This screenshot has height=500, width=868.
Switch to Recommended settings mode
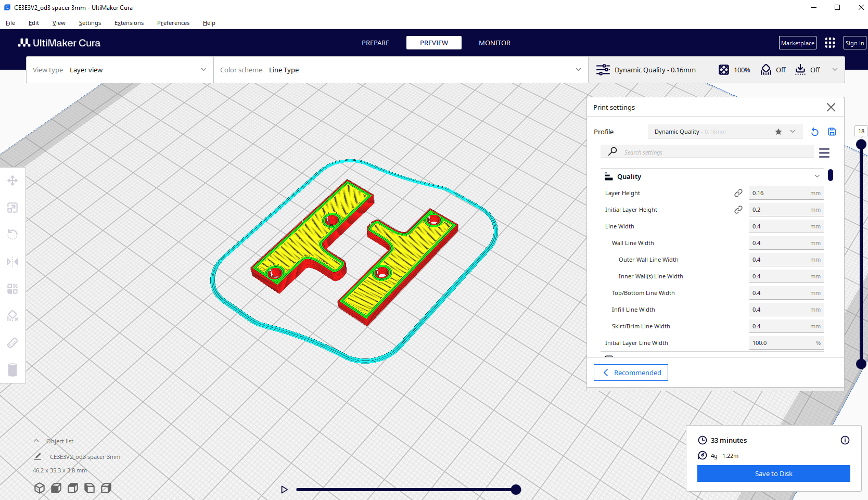click(631, 373)
